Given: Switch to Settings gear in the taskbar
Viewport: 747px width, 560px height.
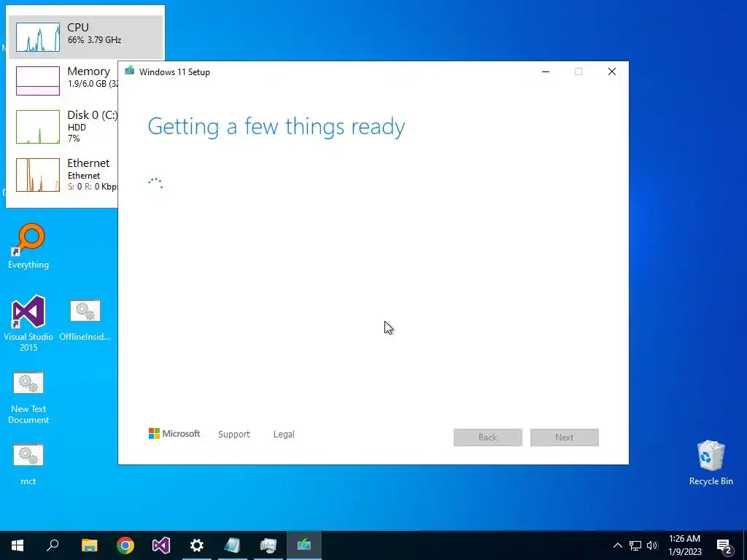Looking at the screenshot, I should tap(197, 545).
